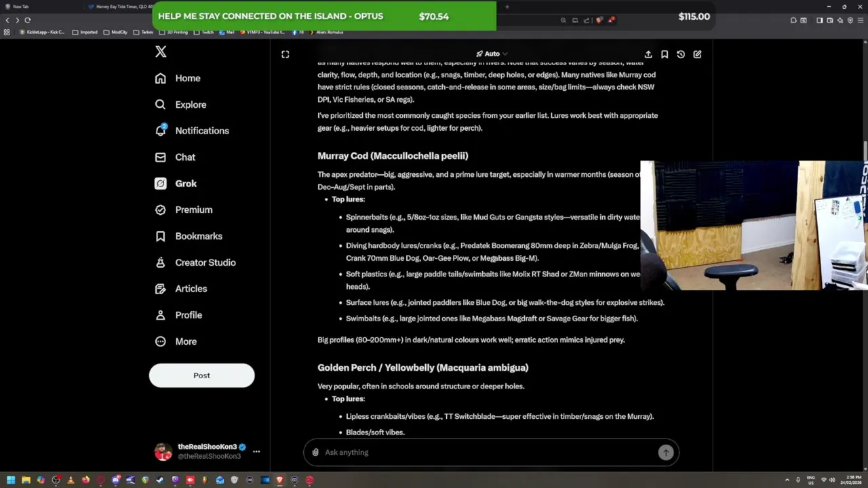The image size is (868, 488).
Task: Open taskbar clock and date
Action: pos(850,480)
